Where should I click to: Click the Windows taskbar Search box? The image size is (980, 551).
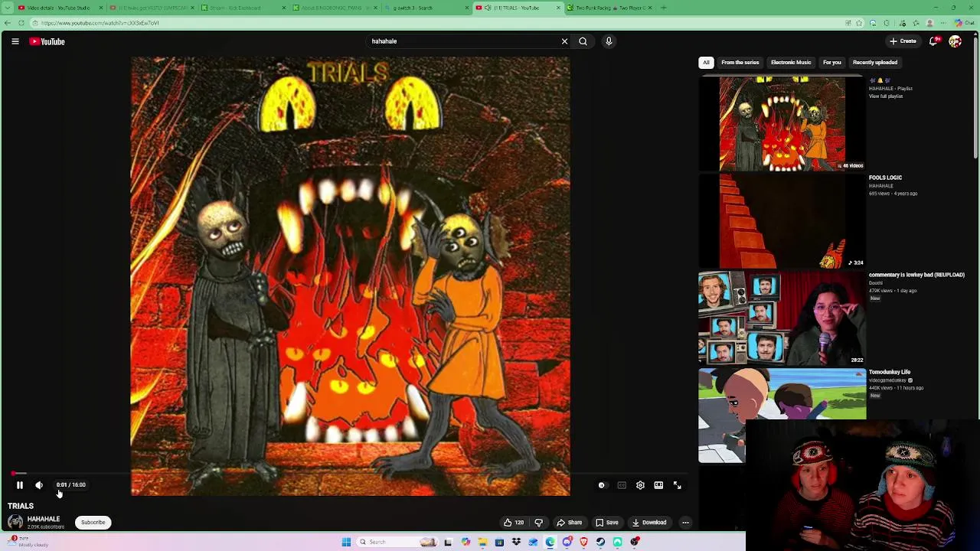(397, 542)
